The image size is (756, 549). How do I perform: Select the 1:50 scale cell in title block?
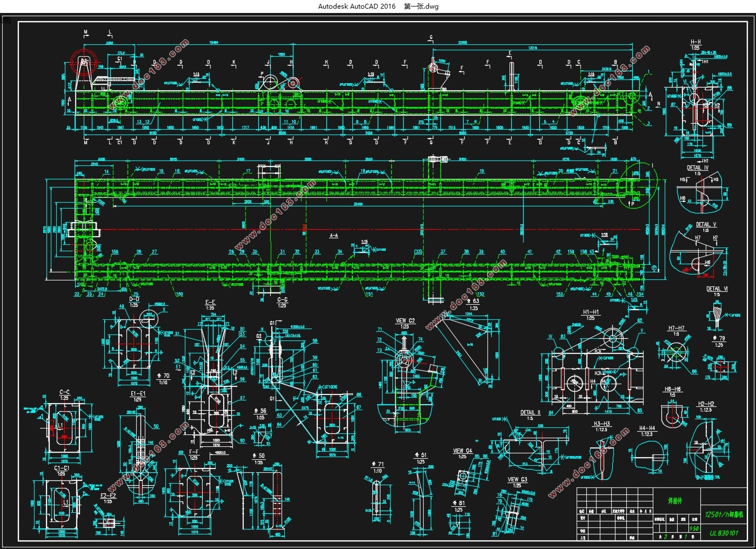(693, 529)
